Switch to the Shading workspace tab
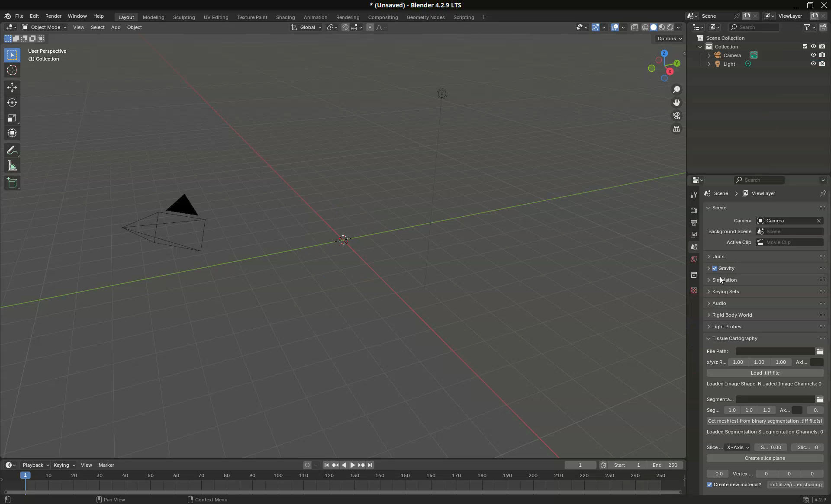The height and width of the screenshot is (504, 831). pos(285,17)
